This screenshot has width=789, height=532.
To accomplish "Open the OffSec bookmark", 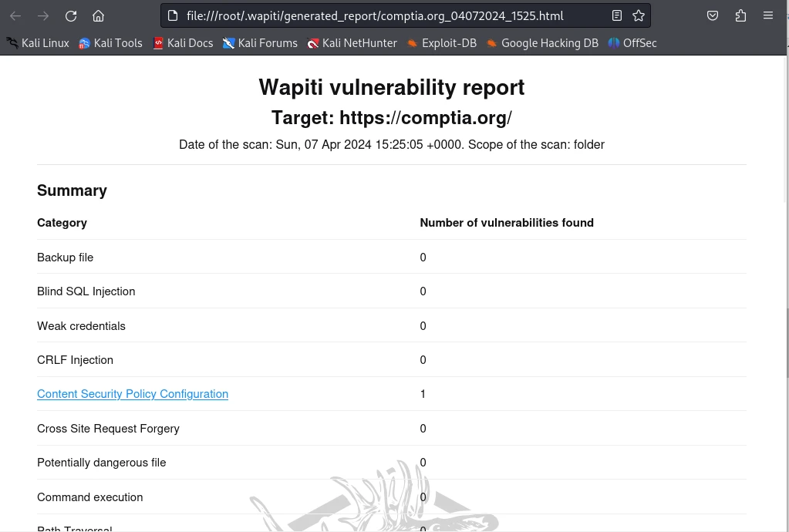I will tap(632, 43).
